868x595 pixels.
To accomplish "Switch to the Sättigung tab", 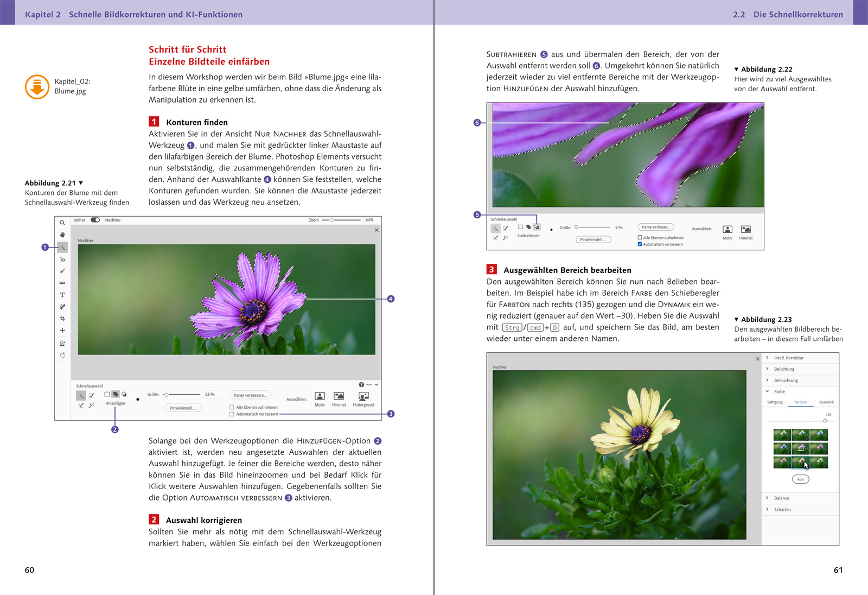I will click(x=775, y=402).
